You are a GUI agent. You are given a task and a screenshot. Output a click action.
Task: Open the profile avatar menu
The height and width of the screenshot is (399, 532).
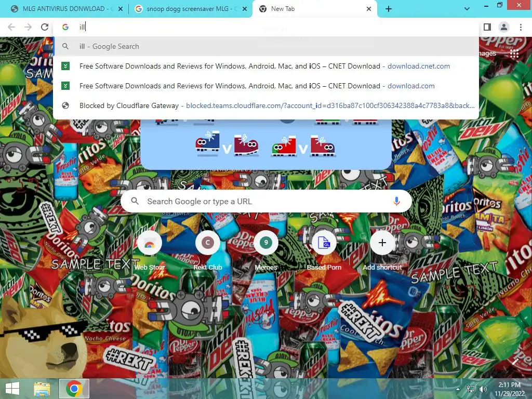pos(504,27)
